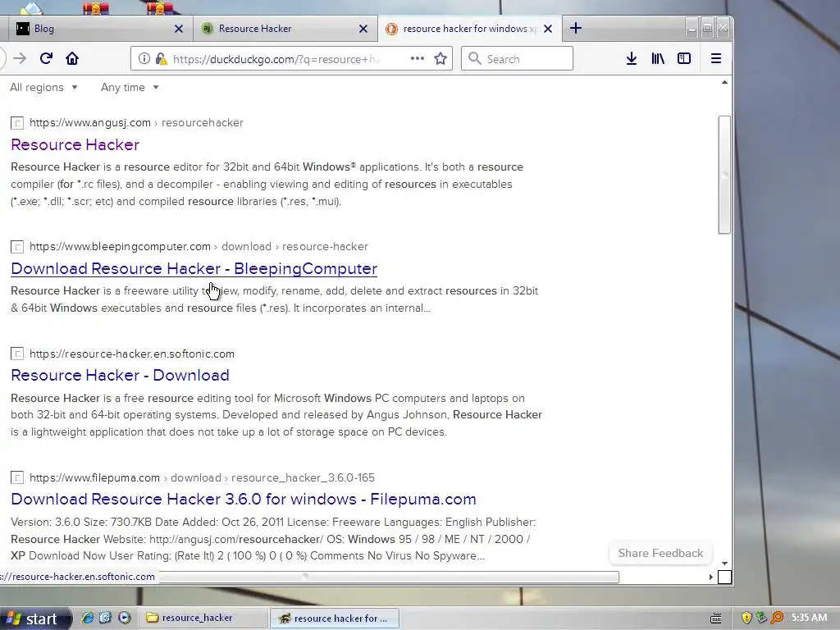This screenshot has width=840, height=630.
Task: Open the Resource Hacker - Download softonic link
Action: click(120, 375)
